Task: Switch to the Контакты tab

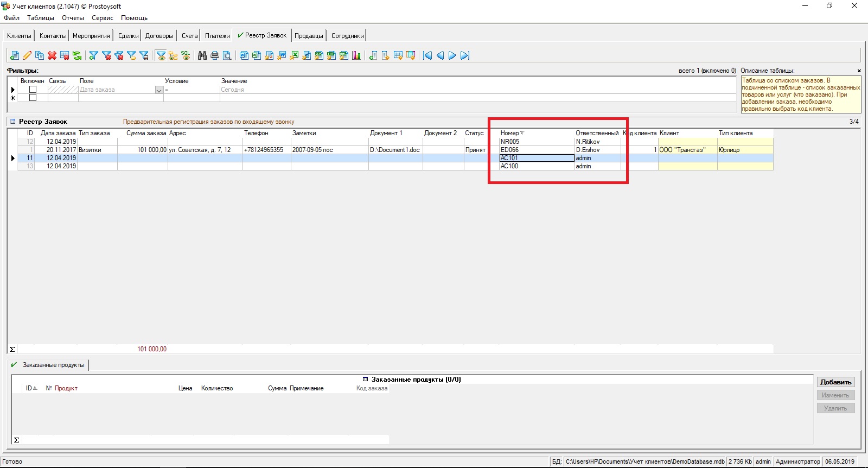Action: [53, 36]
